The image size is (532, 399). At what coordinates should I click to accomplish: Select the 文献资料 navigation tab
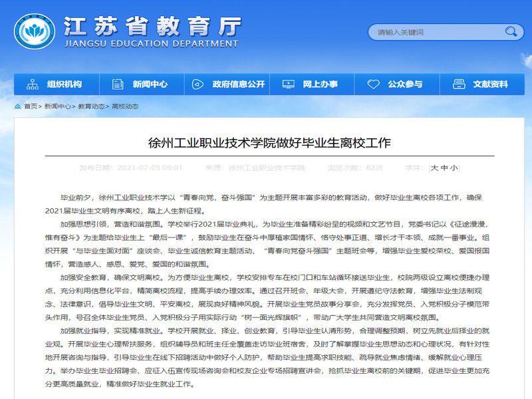[x=490, y=84]
